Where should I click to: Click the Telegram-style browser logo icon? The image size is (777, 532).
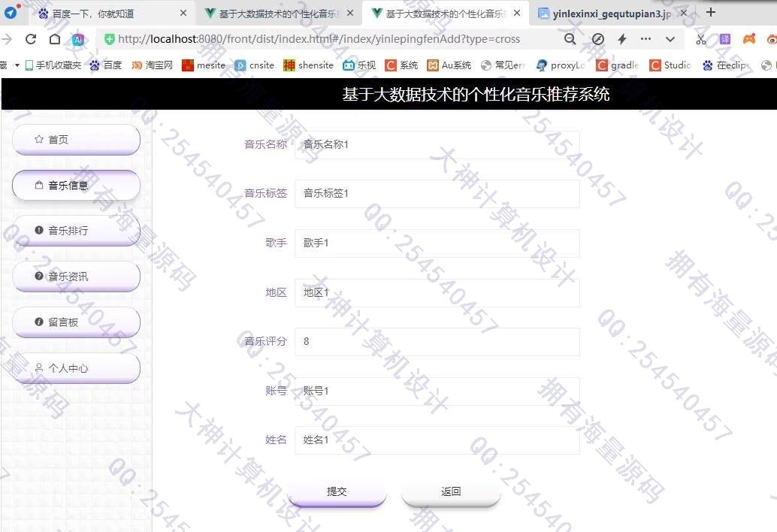click(11, 12)
